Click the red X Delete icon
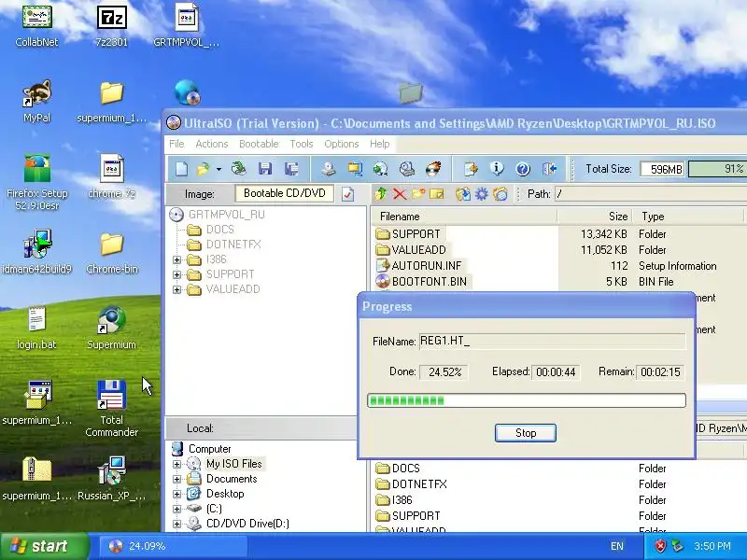Viewport: 747px width, 560px height. 400,194
